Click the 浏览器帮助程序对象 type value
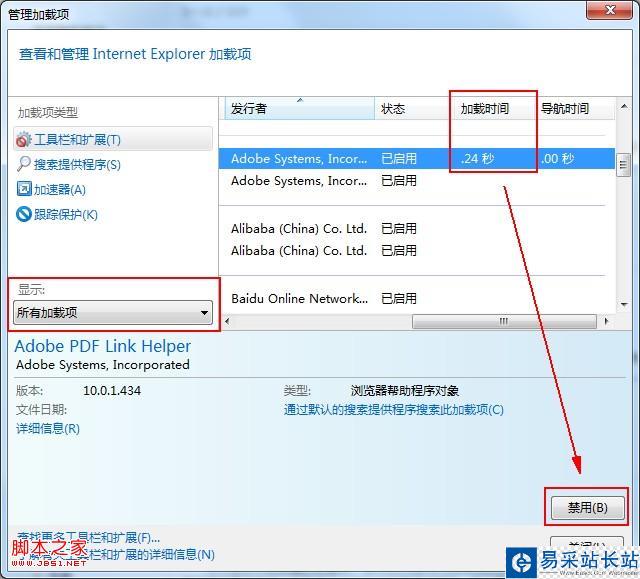Viewport: 640px width, 579px height. click(x=404, y=390)
